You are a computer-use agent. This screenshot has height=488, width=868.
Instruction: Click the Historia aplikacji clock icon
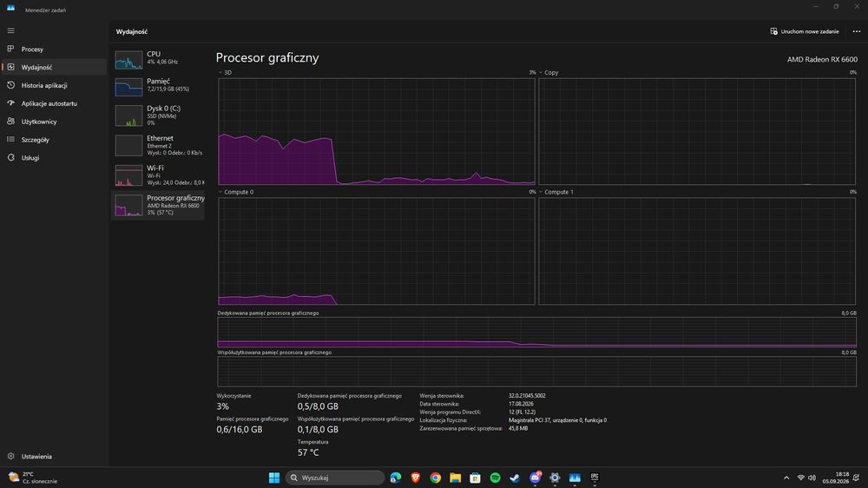click(10, 85)
